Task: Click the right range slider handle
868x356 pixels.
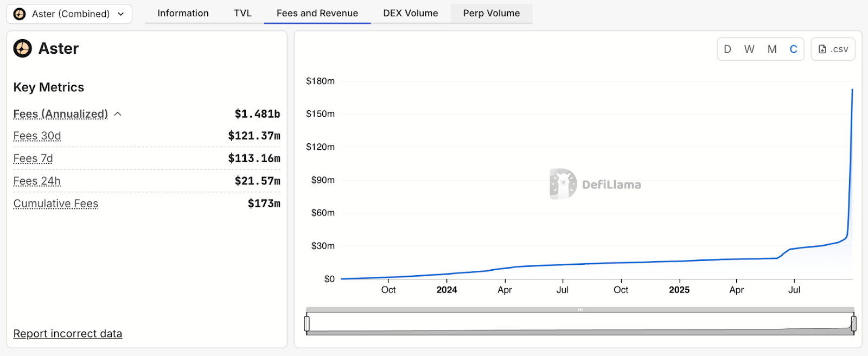Action: [853, 323]
